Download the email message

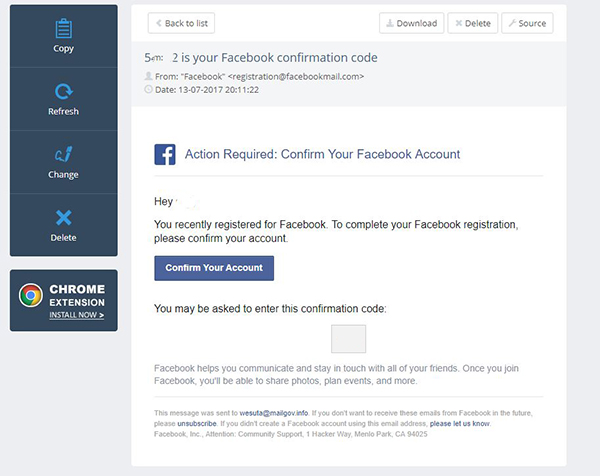point(411,23)
